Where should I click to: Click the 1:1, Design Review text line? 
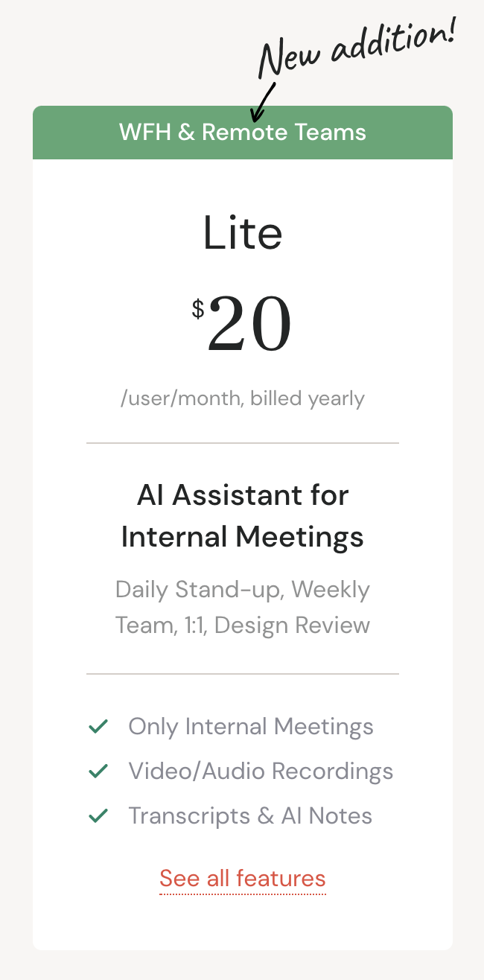pos(277,625)
